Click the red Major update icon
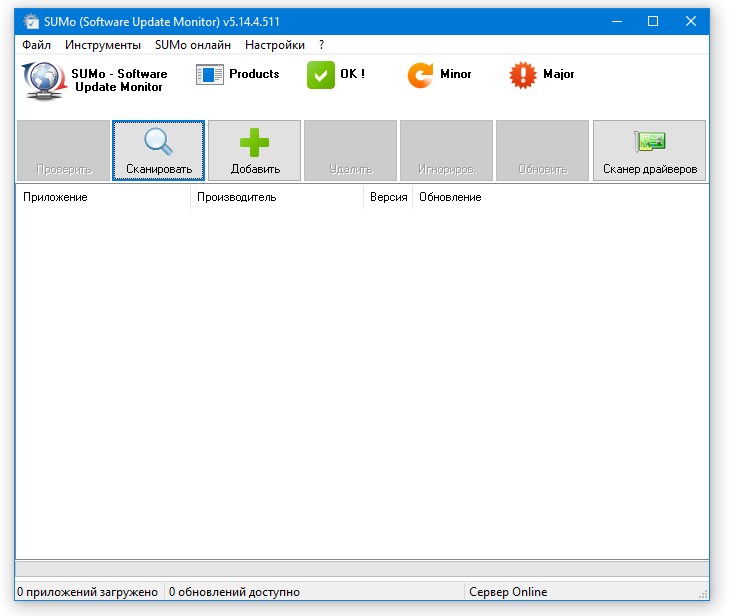 click(522, 75)
